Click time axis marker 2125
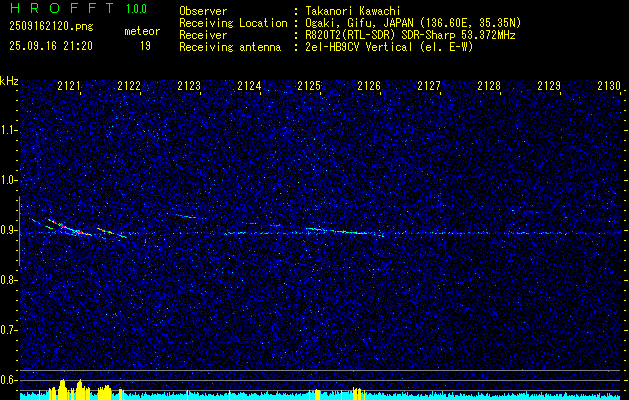 309,86
